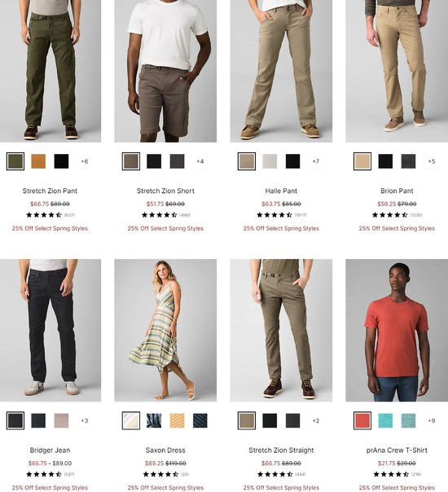Choose the teal swatch for Crew T-Shirt

(385, 421)
